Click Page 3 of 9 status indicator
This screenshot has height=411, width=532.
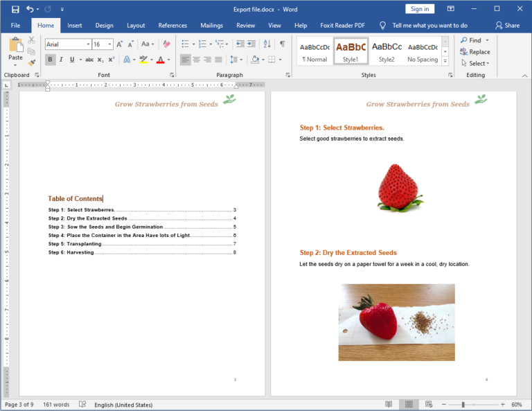point(19,405)
